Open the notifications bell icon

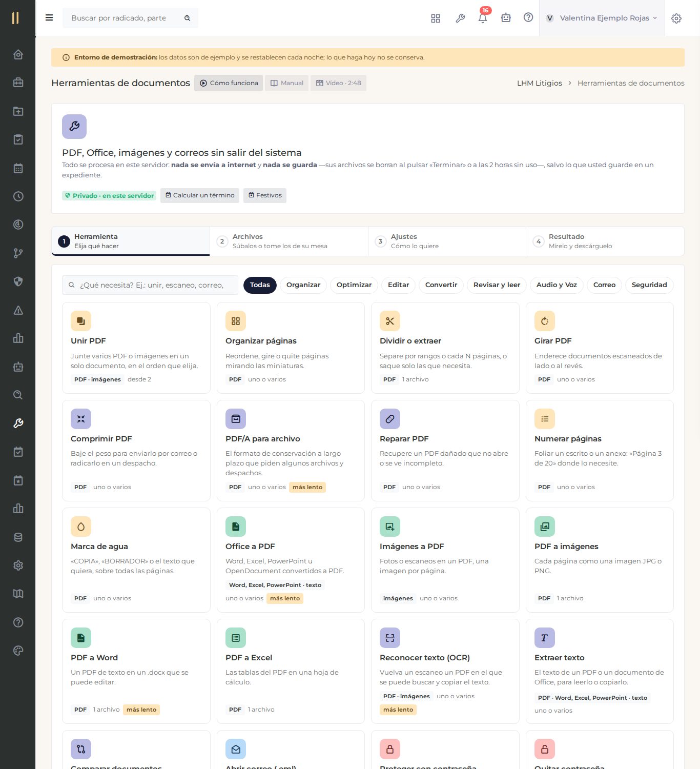[x=483, y=18]
